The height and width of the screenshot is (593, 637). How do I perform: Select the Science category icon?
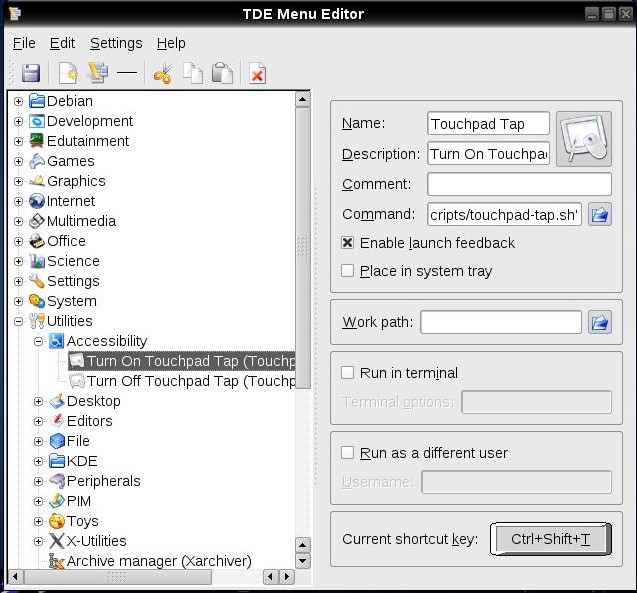coord(37,261)
